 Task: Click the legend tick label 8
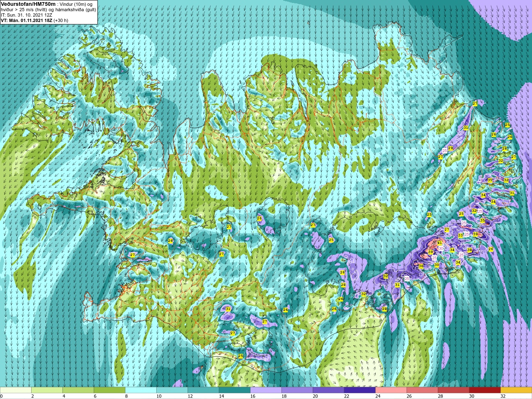click(x=127, y=396)
